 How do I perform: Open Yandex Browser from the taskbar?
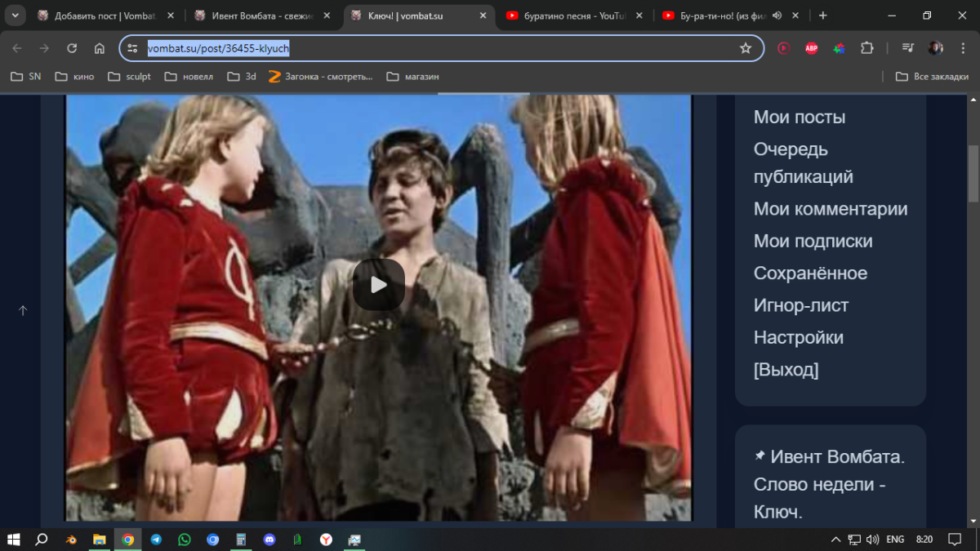tap(326, 540)
